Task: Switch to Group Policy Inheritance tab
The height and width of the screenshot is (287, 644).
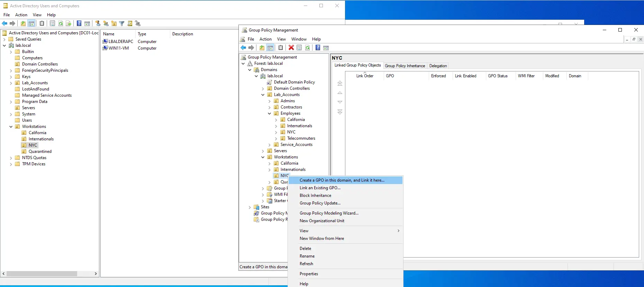Action: [405, 66]
